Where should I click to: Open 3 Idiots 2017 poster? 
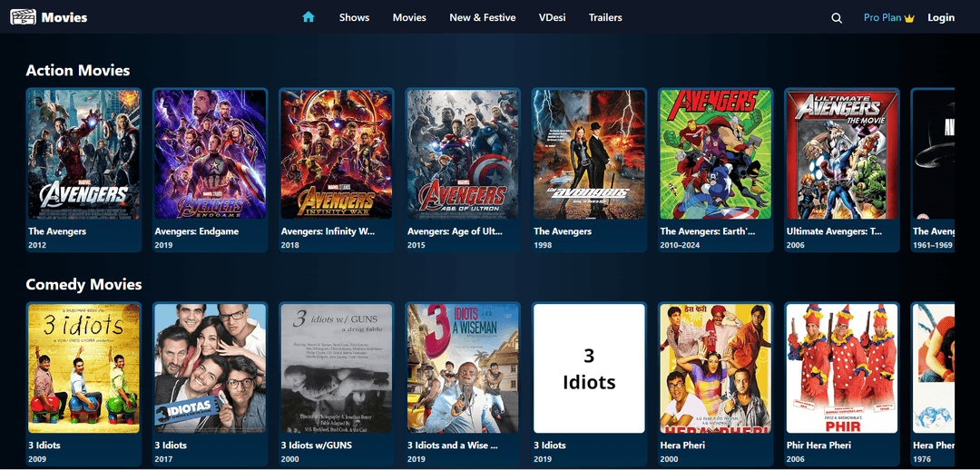pos(210,368)
